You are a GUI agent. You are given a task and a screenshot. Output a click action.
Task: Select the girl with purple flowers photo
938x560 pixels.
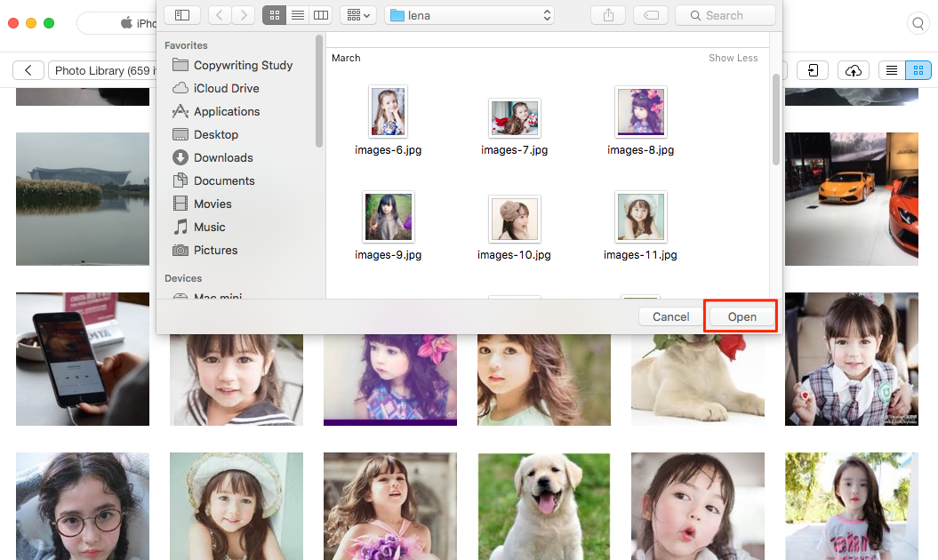click(x=390, y=506)
